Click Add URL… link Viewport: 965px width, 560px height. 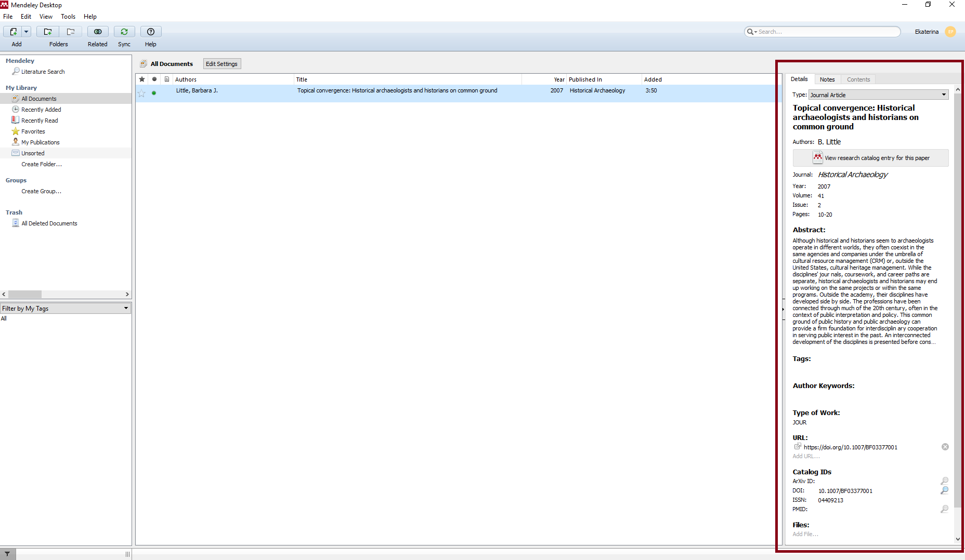806,456
